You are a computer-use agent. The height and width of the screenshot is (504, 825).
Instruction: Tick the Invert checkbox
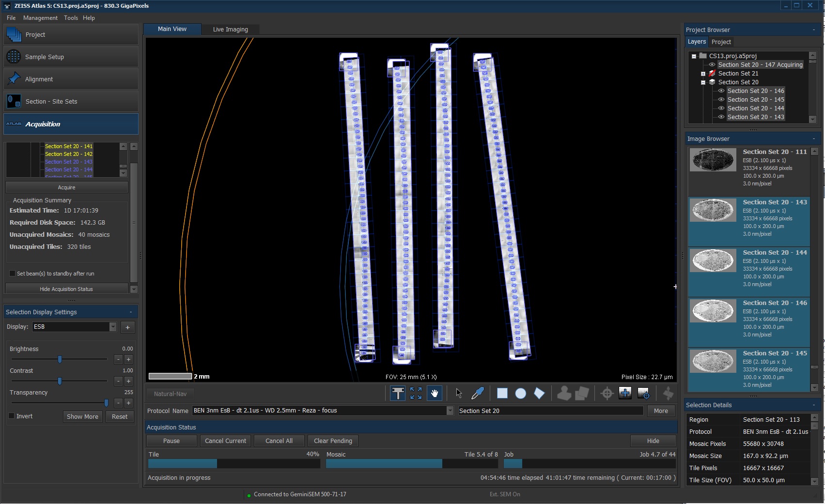tap(12, 416)
